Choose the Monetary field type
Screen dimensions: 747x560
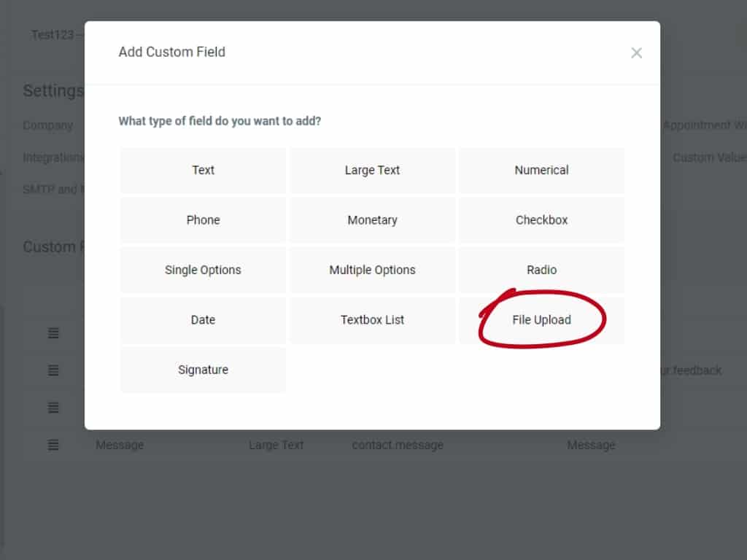[372, 220]
